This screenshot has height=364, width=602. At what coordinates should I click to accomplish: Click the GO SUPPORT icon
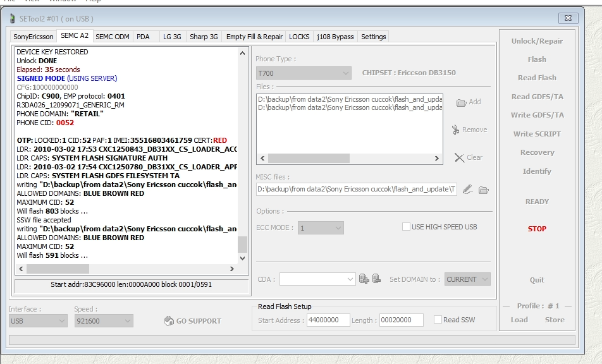[169, 321]
